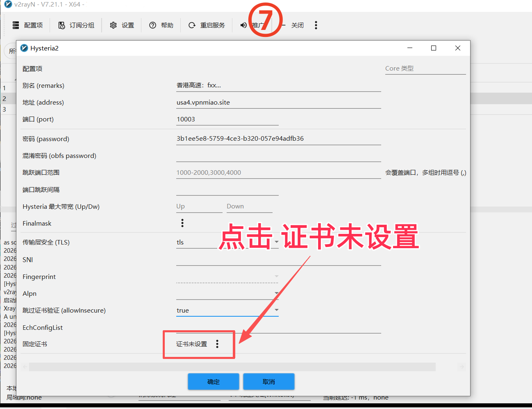This screenshot has width=532, height=409.
Task: Maximize the Hysteria2 dialog window
Action: click(434, 48)
